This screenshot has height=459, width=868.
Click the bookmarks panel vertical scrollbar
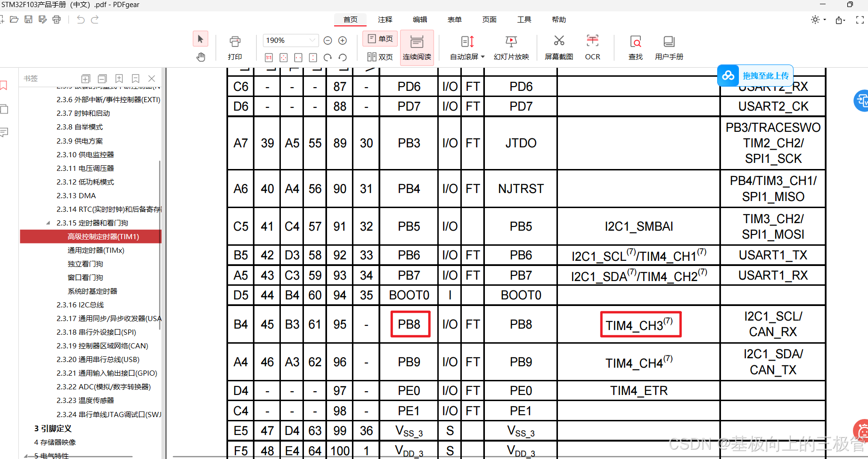pyautogui.click(x=160, y=245)
